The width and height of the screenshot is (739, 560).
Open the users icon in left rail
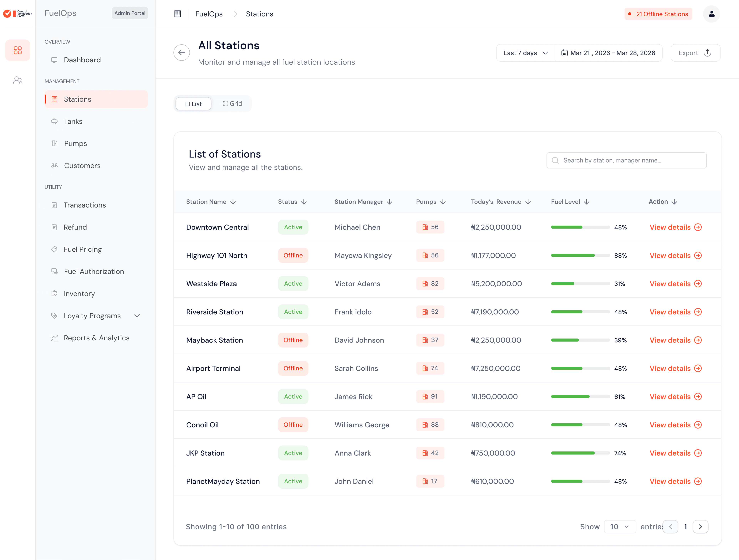pyautogui.click(x=18, y=80)
